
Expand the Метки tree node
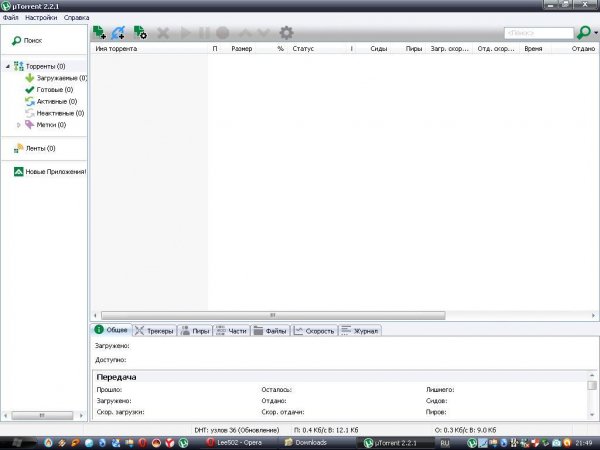click(18, 125)
